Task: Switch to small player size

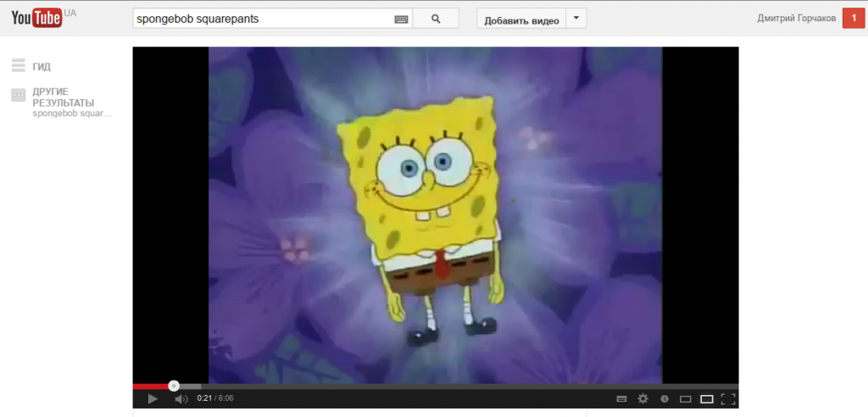Action: 686,398
